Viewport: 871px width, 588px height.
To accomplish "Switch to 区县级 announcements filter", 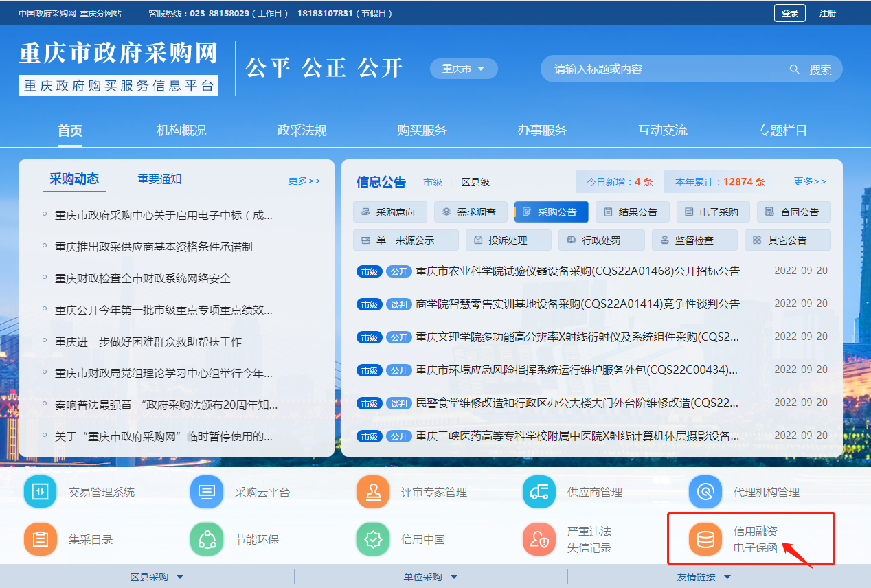I will tap(475, 182).
